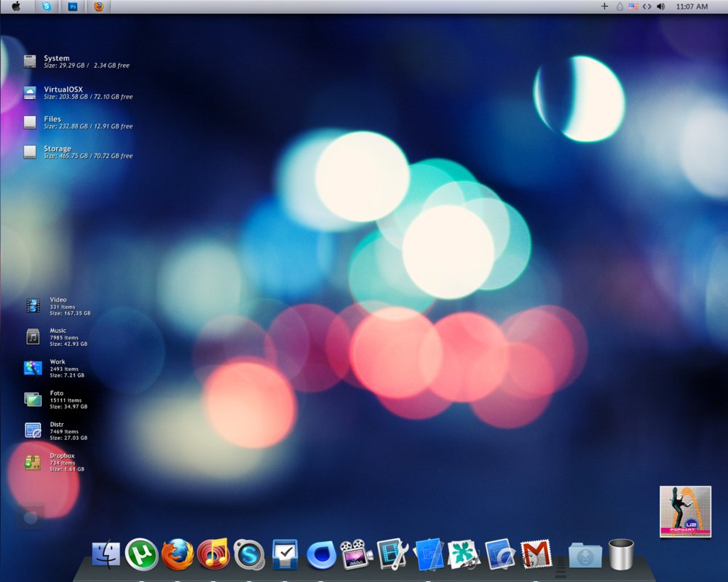Click the Photoshop icon in the menu bar
This screenshot has height=582, width=728.
(73, 7)
